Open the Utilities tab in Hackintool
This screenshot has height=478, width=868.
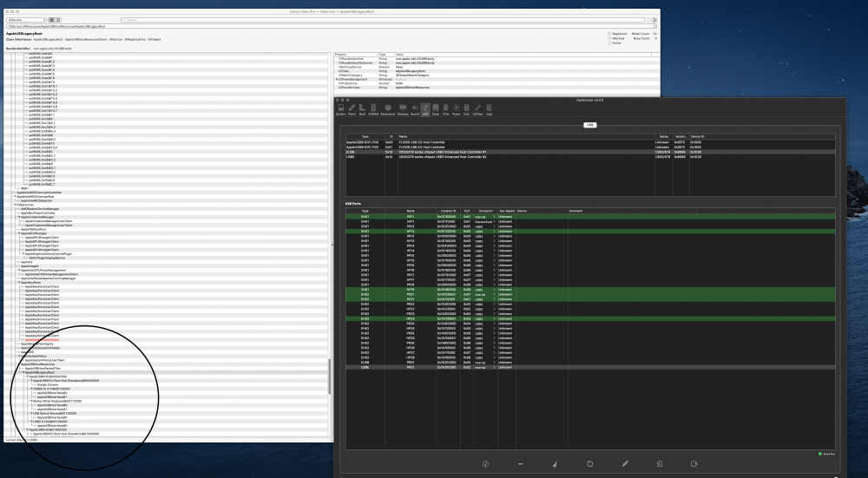coord(477,109)
